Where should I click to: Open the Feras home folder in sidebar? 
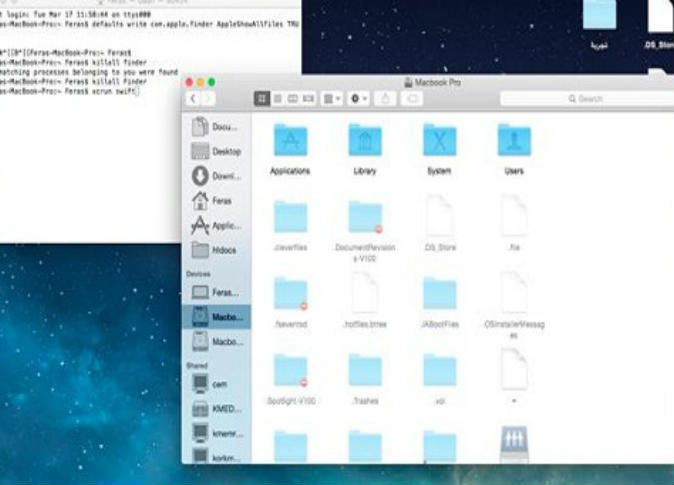[x=214, y=201]
